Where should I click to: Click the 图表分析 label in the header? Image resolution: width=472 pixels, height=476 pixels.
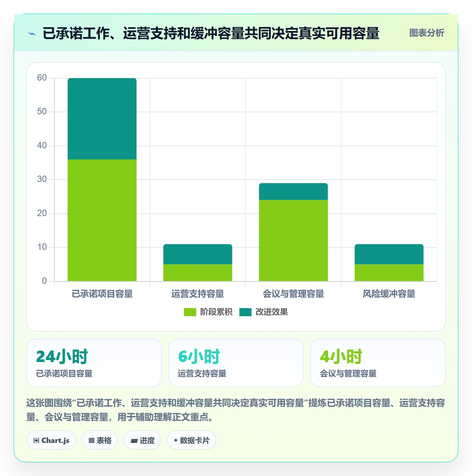pyautogui.click(x=426, y=33)
